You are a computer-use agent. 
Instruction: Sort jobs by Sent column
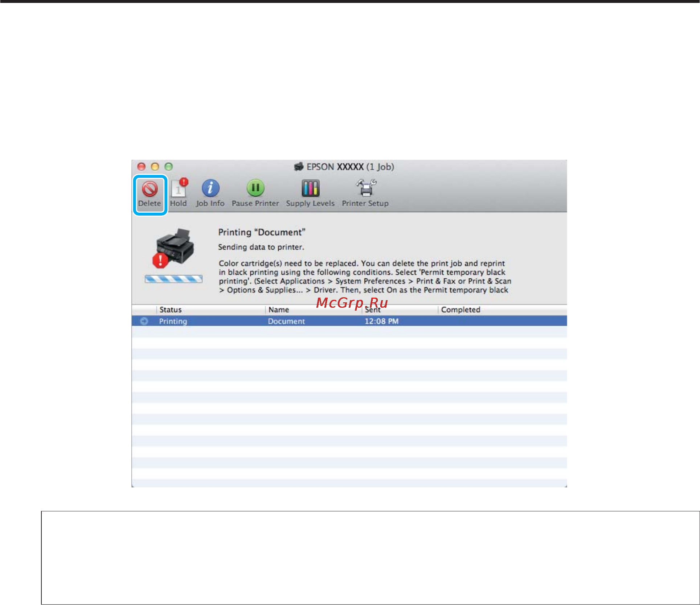(x=400, y=310)
